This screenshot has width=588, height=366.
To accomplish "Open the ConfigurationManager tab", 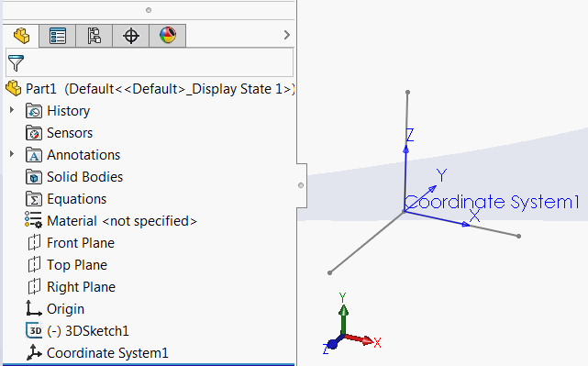I will coord(94,36).
